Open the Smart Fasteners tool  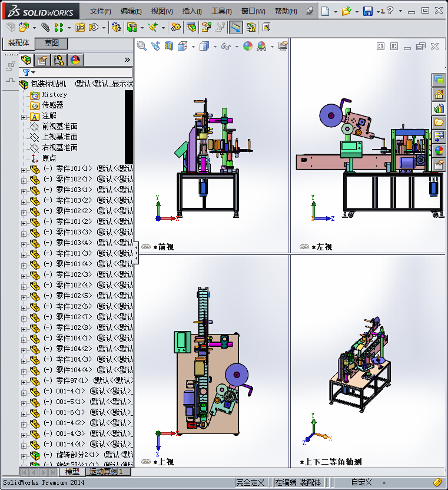coord(80,28)
